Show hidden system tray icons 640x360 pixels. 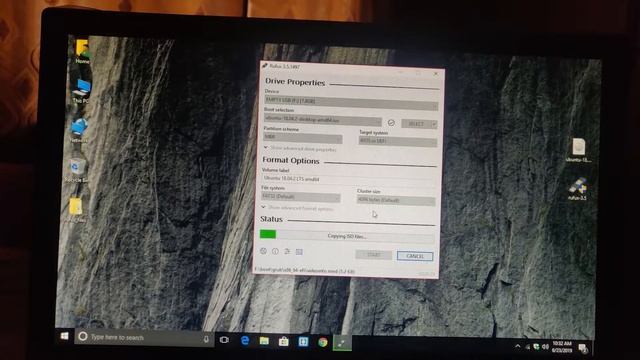click(x=518, y=346)
